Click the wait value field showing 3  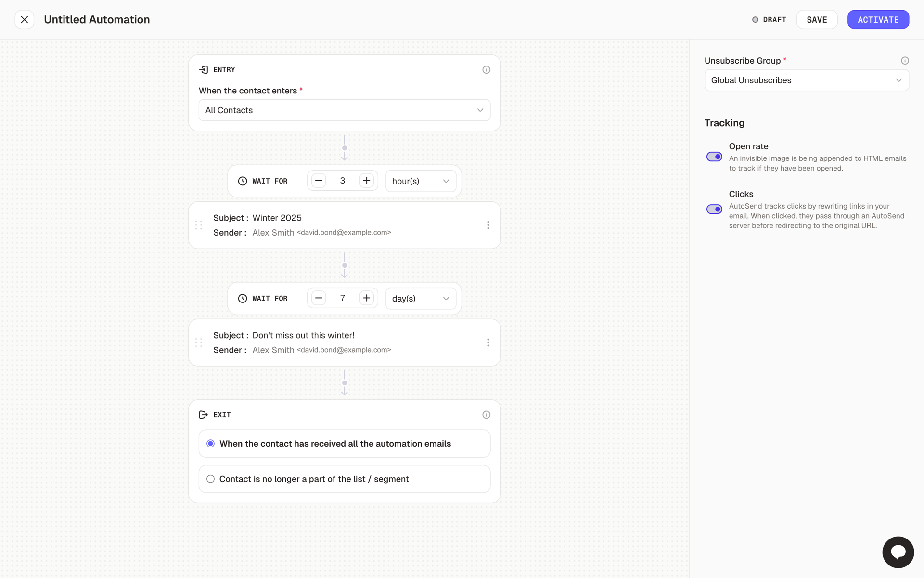click(x=343, y=181)
